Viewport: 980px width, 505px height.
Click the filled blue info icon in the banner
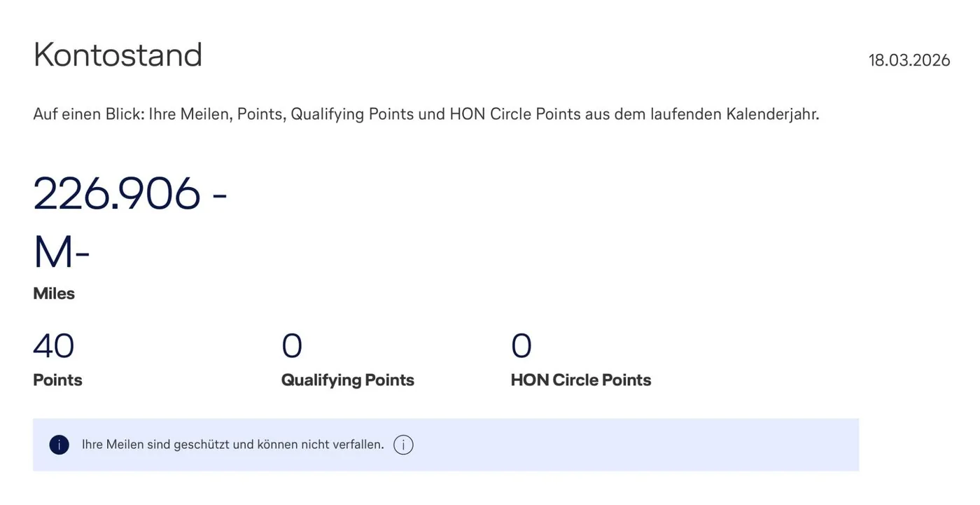coord(59,445)
